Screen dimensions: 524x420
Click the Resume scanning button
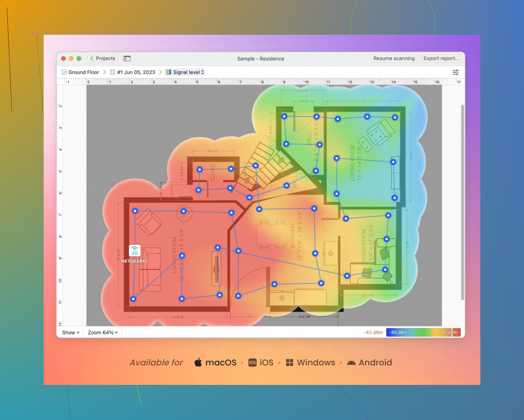point(394,58)
